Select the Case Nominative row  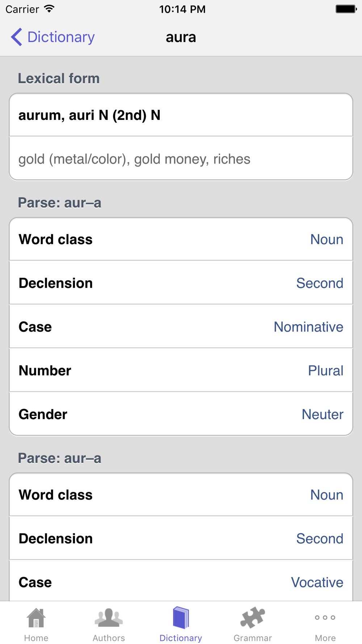pyautogui.click(x=181, y=327)
